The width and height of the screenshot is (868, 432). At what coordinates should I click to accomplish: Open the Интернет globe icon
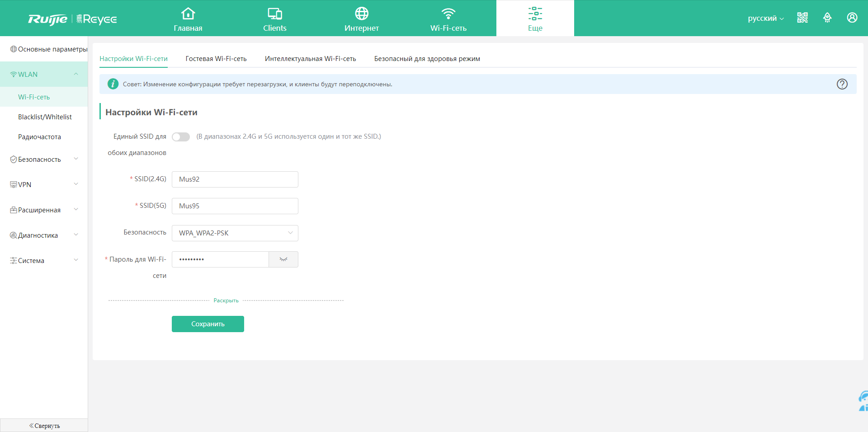pyautogui.click(x=362, y=14)
